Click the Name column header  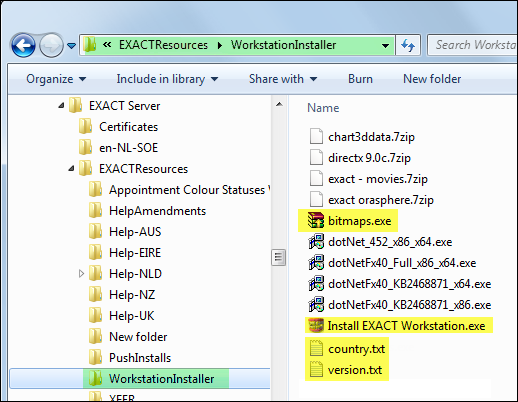[323, 108]
